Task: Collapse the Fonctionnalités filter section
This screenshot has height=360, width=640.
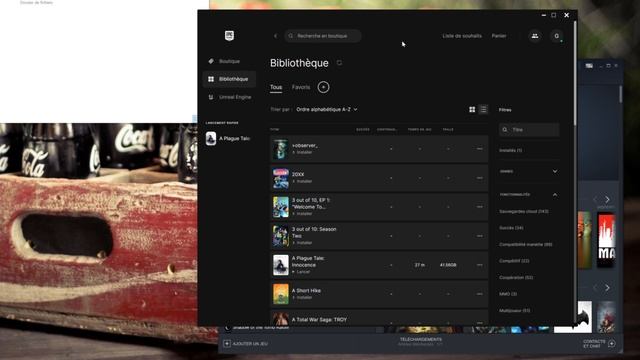Action: [529, 195]
